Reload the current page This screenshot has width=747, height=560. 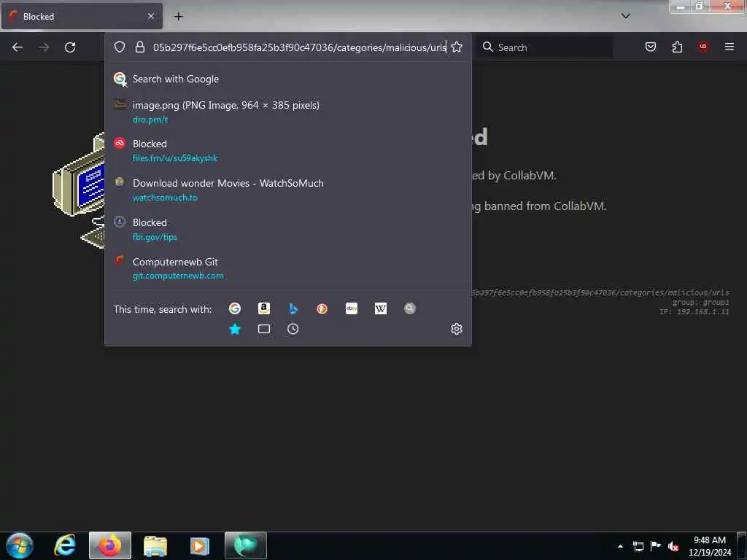(x=70, y=47)
